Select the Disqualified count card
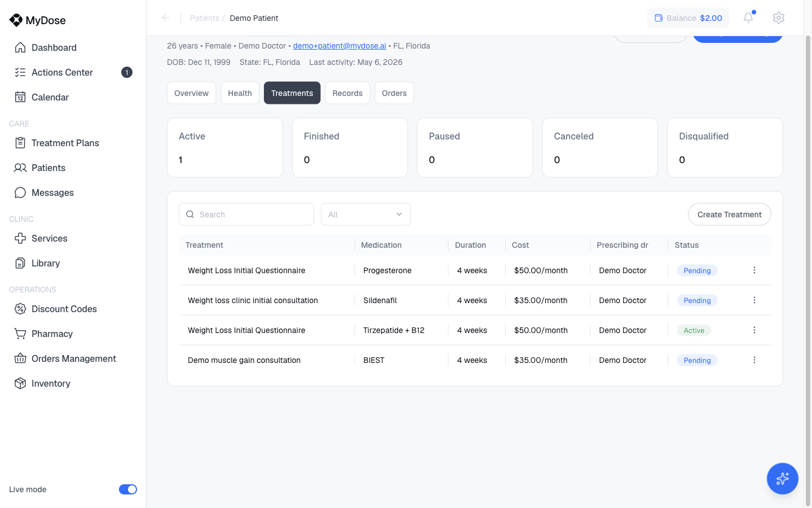Image resolution: width=812 pixels, height=508 pixels. (x=725, y=147)
